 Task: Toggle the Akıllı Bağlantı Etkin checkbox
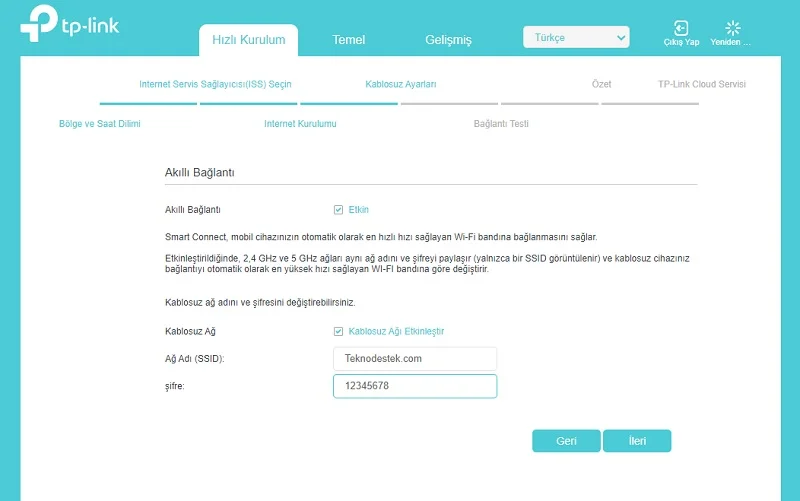pyautogui.click(x=339, y=210)
